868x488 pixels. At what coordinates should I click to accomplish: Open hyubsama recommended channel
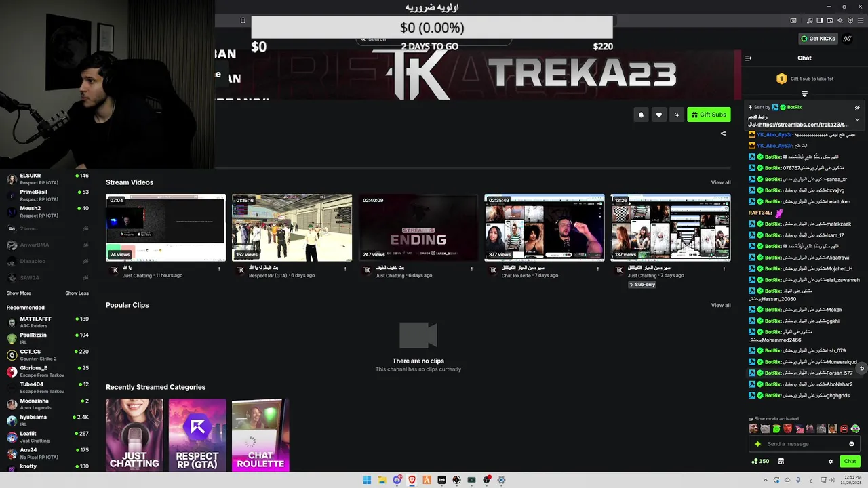point(47,420)
